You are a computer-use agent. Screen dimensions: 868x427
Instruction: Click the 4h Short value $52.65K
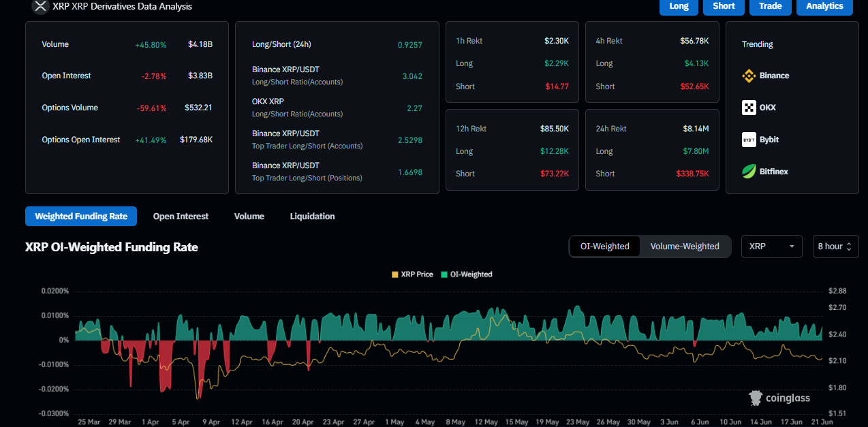coord(694,86)
